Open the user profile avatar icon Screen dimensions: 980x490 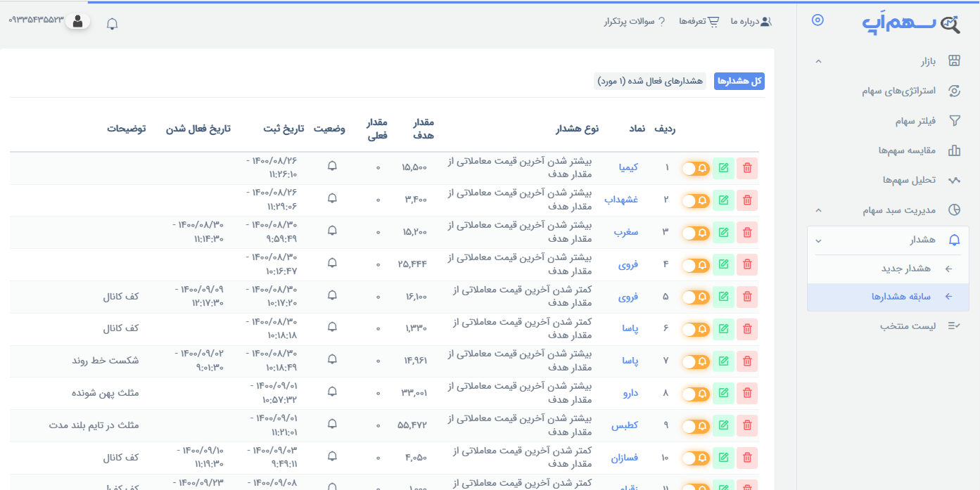coord(77,21)
